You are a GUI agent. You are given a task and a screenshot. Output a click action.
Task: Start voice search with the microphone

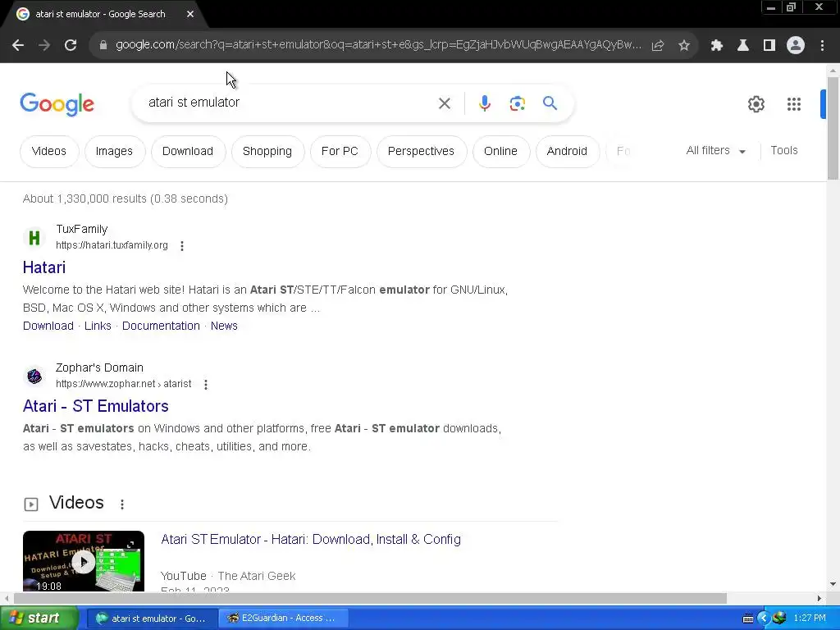tap(485, 103)
